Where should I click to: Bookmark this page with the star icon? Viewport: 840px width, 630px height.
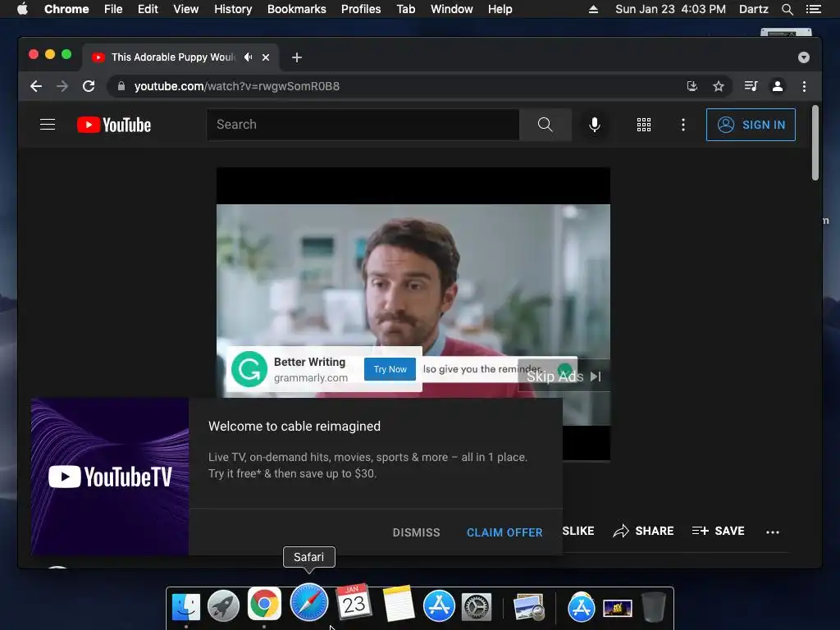719,86
